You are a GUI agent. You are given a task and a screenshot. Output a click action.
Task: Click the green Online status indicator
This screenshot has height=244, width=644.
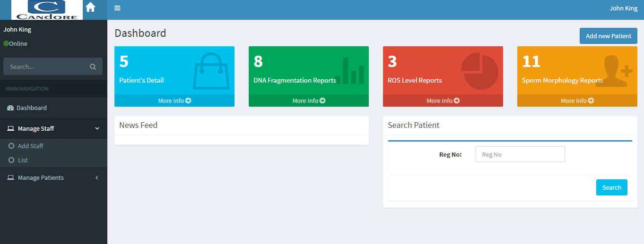(6, 43)
